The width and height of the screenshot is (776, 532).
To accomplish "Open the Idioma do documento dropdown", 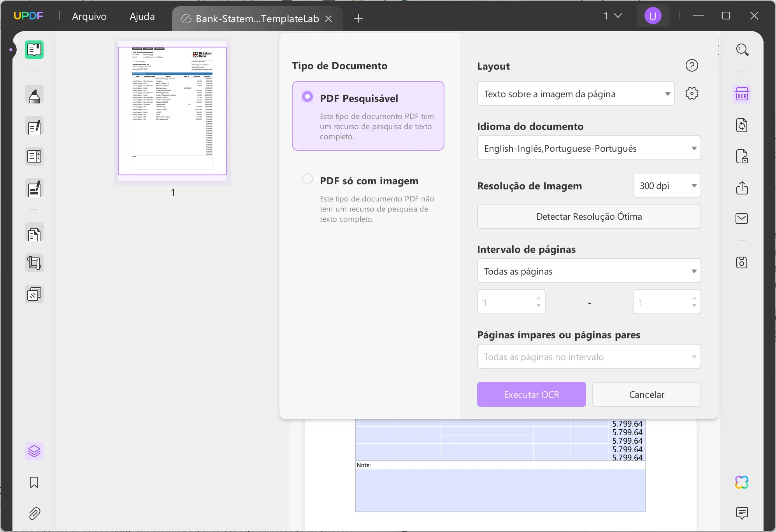I will click(x=589, y=148).
